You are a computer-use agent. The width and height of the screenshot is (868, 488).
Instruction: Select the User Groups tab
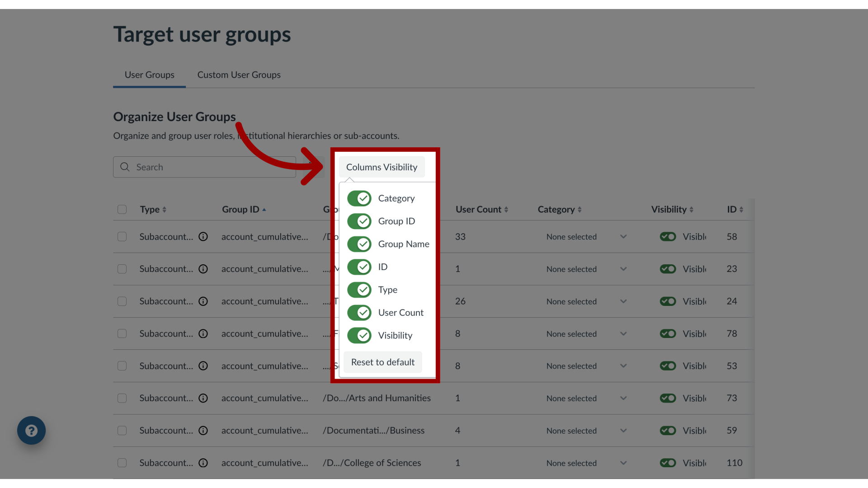pos(149,75)
